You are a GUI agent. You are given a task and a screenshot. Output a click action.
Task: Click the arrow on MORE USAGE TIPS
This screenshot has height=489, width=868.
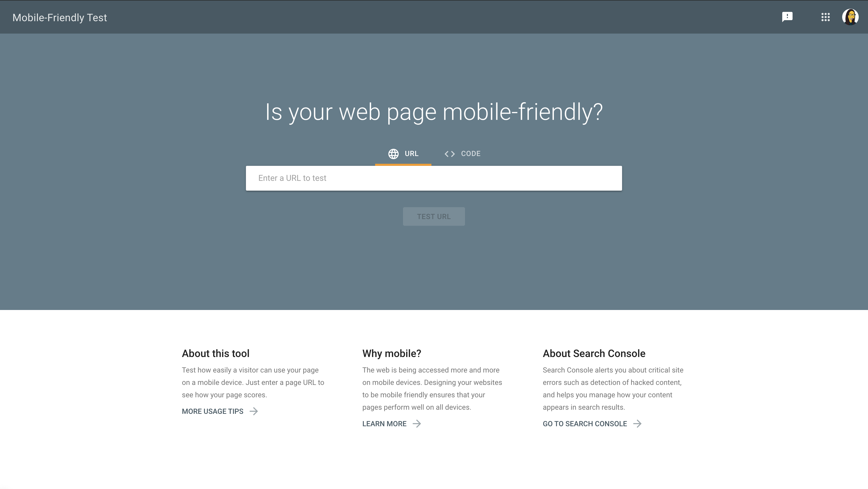click(253, 411)
